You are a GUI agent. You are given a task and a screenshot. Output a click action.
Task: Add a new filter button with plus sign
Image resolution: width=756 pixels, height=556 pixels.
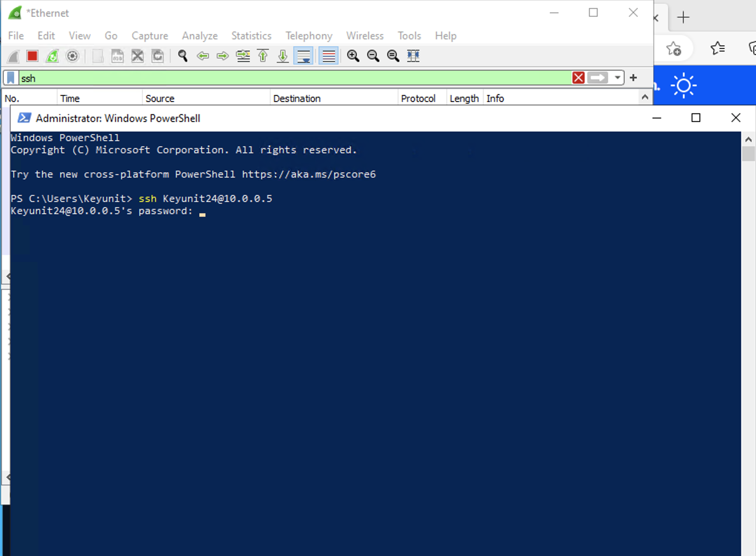coord(633,77)
